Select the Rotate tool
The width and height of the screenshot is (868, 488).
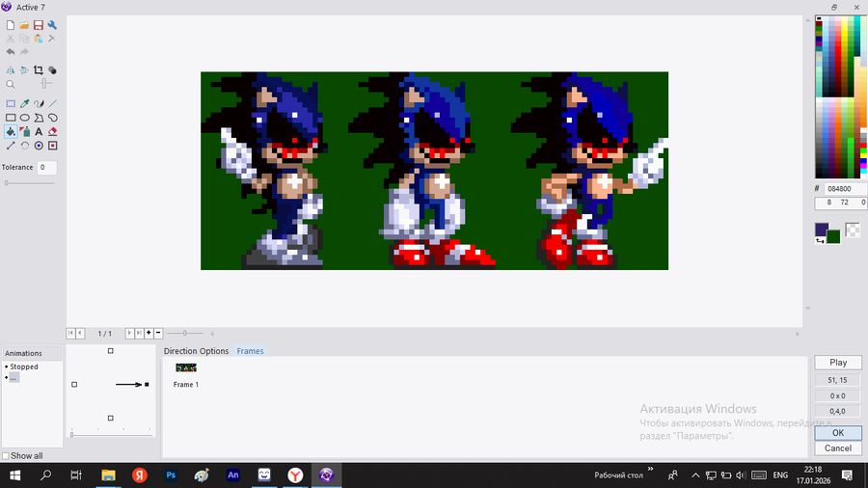[x=24, y=146]
